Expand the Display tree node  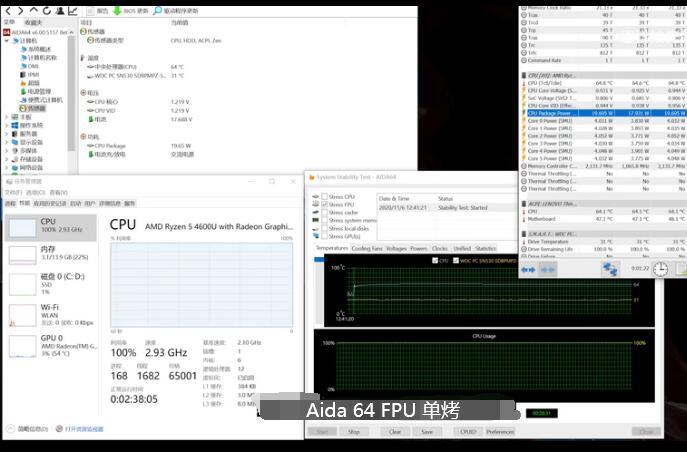[7, 142]
